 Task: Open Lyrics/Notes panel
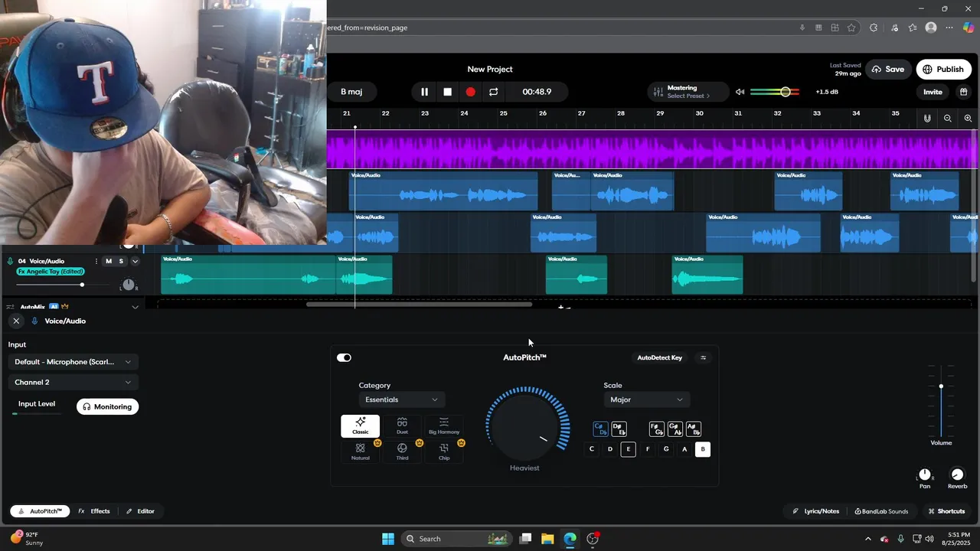coord(816,511)
